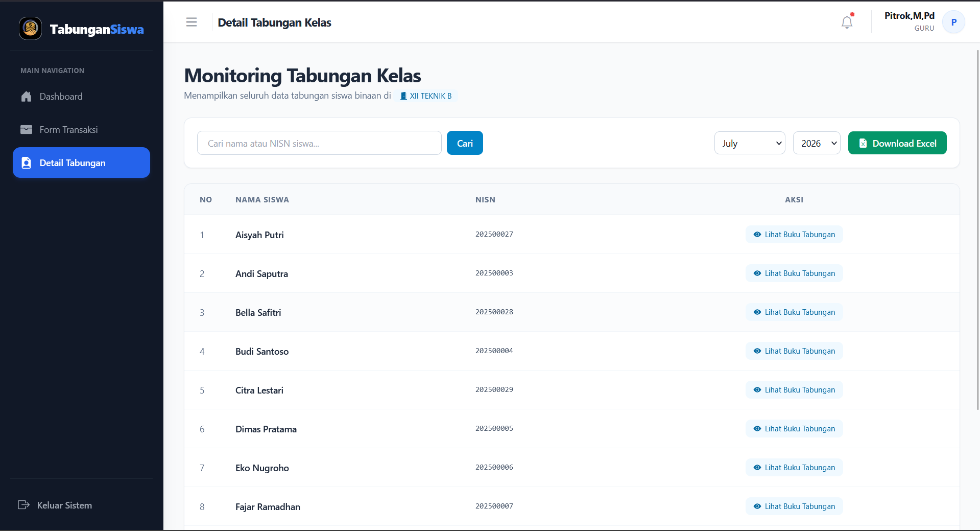This screenshot has height=531, width=980.
Task: Click eye icon in Budi Santoso row
Action: pyautogui.click(x=757, y=351)
